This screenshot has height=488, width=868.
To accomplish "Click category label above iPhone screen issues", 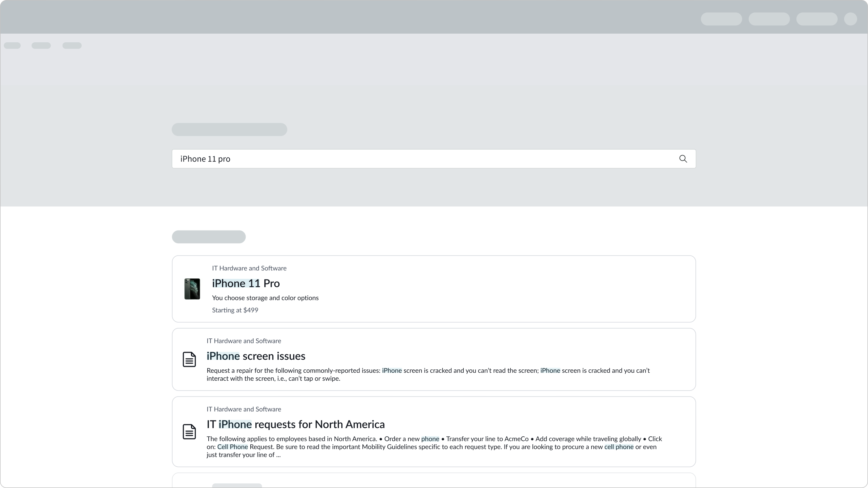I will click(244, 341).
